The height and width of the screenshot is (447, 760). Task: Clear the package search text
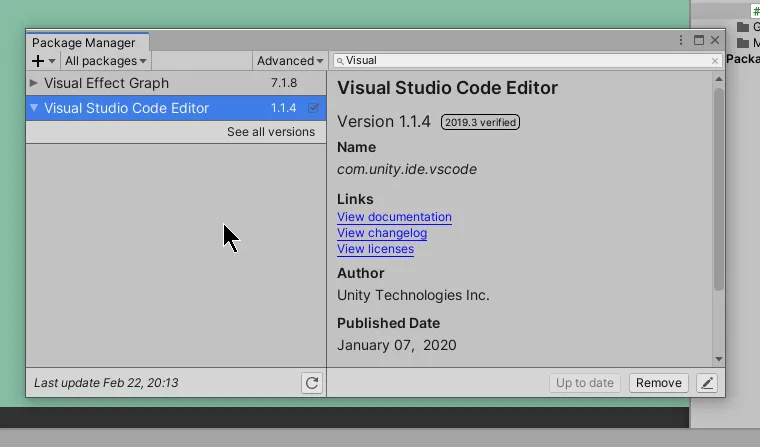714,61
